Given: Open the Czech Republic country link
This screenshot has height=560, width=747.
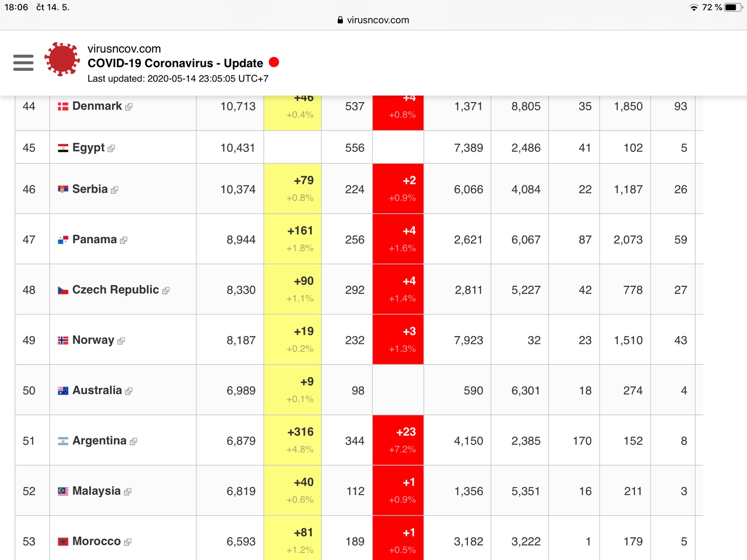Looking at the screenshot, I should tap(115, 290).
